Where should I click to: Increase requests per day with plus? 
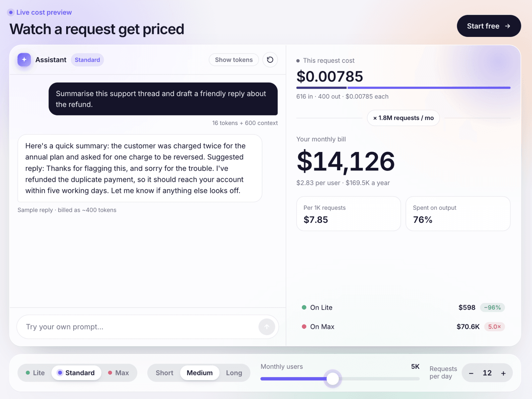503,373
